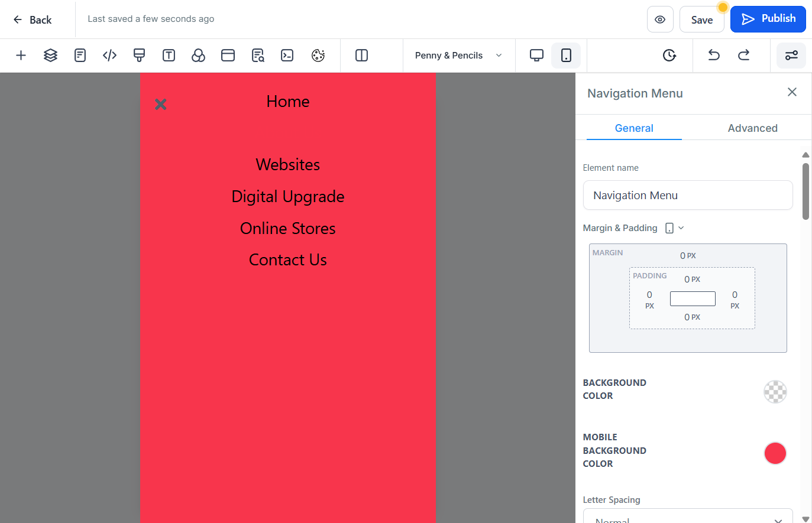
Task: Go back using the Back button
Action: tap(33, 20)
